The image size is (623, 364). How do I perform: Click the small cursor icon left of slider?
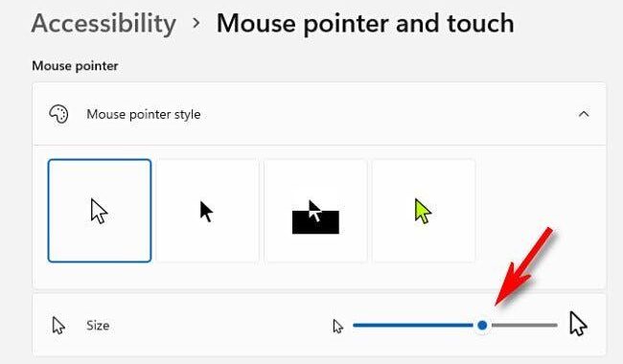click(337, 327)
